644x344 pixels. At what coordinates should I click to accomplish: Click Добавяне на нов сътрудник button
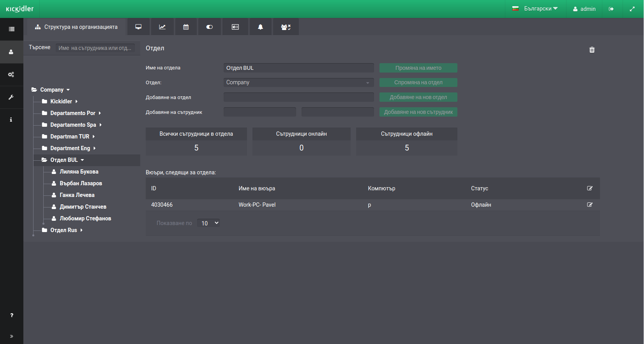point(418,112)
